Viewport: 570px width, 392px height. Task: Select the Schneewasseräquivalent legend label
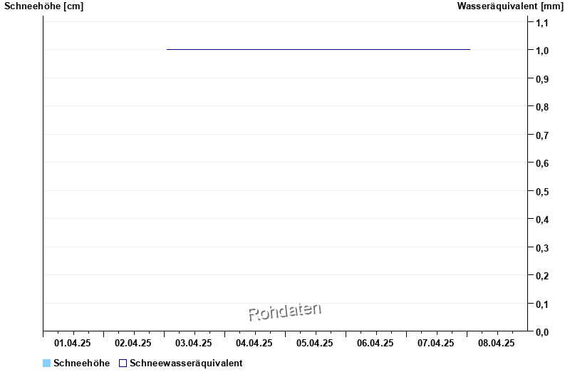186,363
